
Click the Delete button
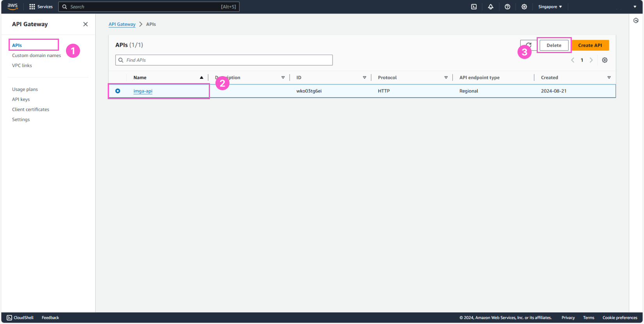point(554,45)
